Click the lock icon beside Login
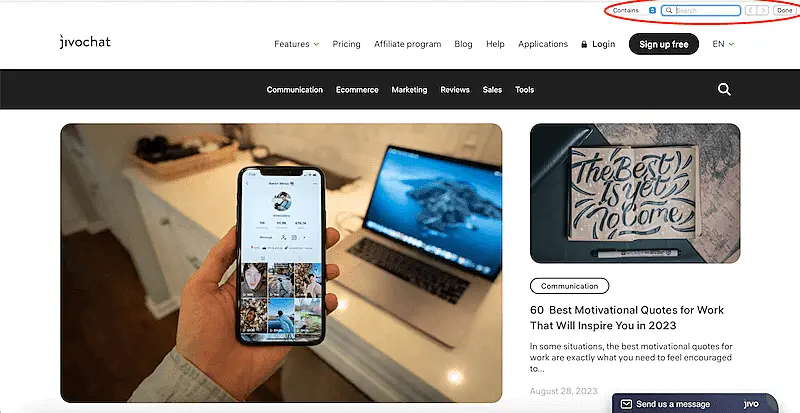The width and height of the screenshot is (800, 413). tap(584, 44)
